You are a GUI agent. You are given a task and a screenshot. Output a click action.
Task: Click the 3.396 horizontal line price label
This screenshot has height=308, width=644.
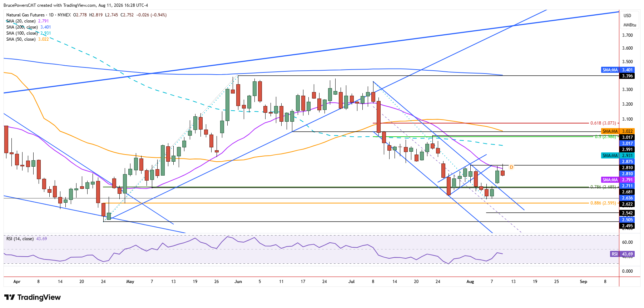pos(627,76)
